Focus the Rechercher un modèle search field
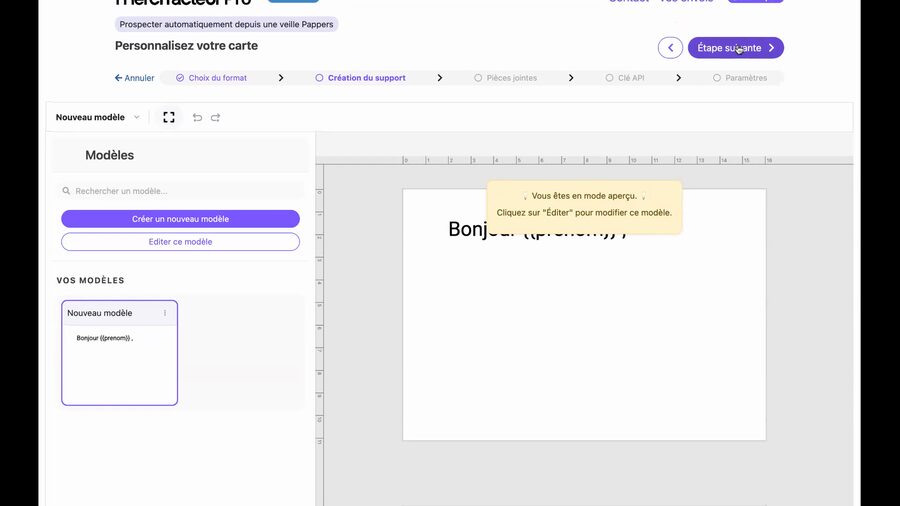This screenshot has width=900, height=506. (x=180, y=190)
